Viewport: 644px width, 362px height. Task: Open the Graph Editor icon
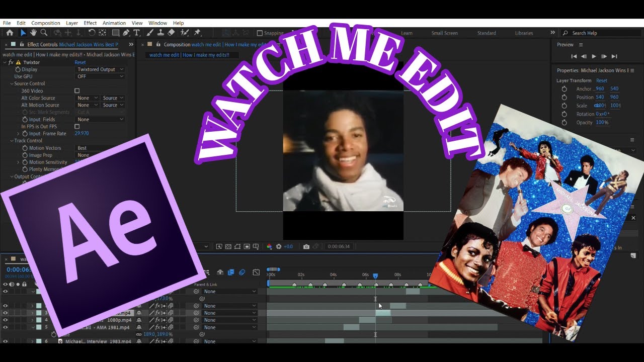(256, 273)
